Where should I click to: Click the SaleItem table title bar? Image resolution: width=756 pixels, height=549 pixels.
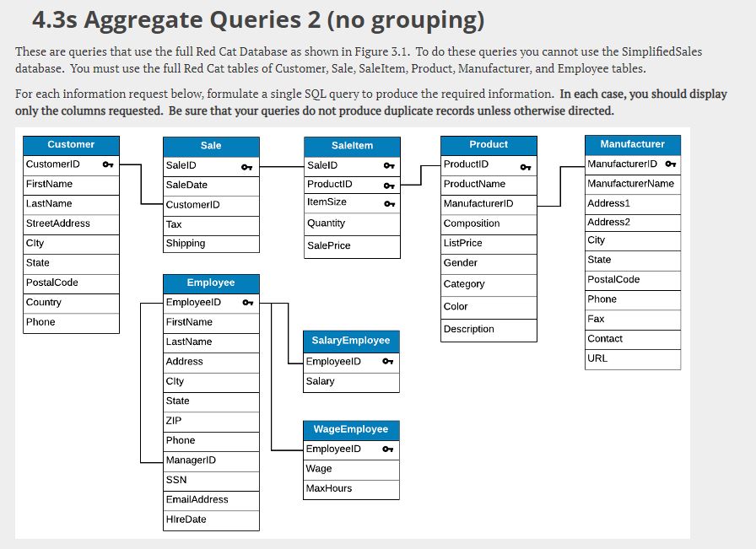point(352,146)
